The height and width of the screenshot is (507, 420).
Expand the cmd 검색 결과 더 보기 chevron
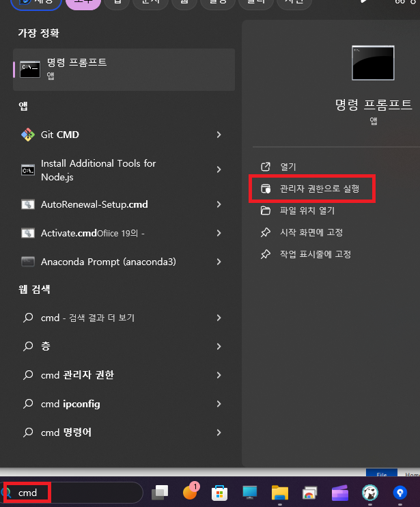(x=219, y=318)
